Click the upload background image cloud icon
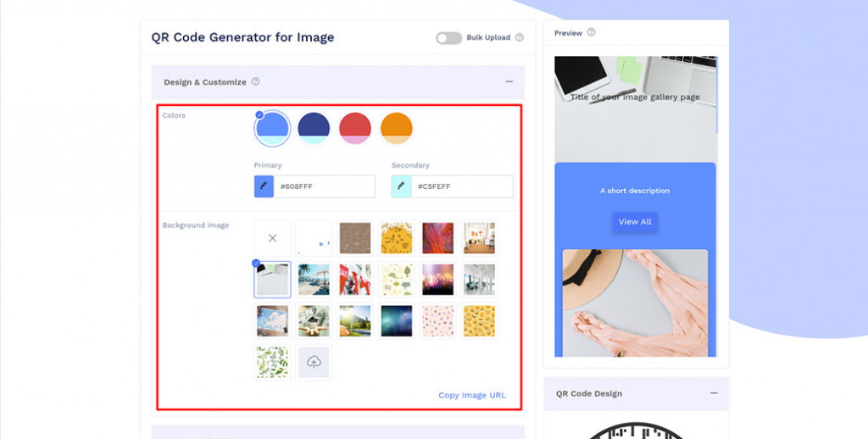The width and height of the screenshot is (868, 439). point(314,362)
